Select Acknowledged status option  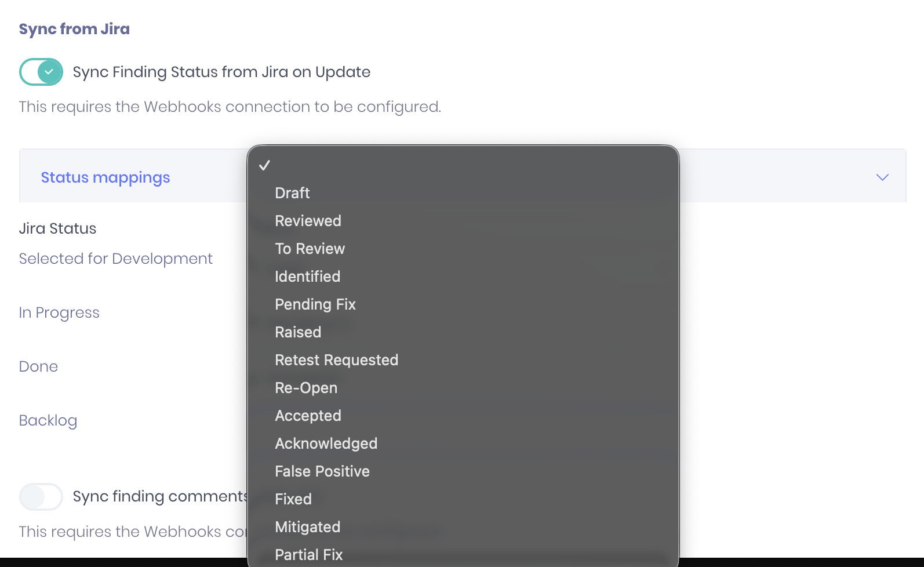pos(463,444)
